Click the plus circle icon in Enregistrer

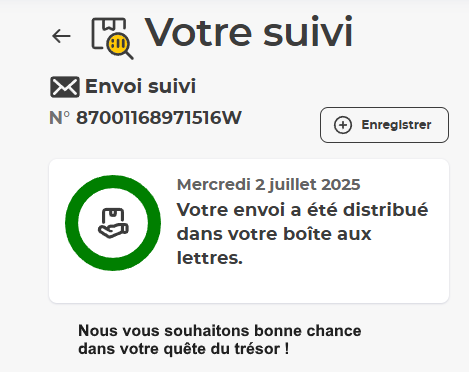[x=343, y=125]
